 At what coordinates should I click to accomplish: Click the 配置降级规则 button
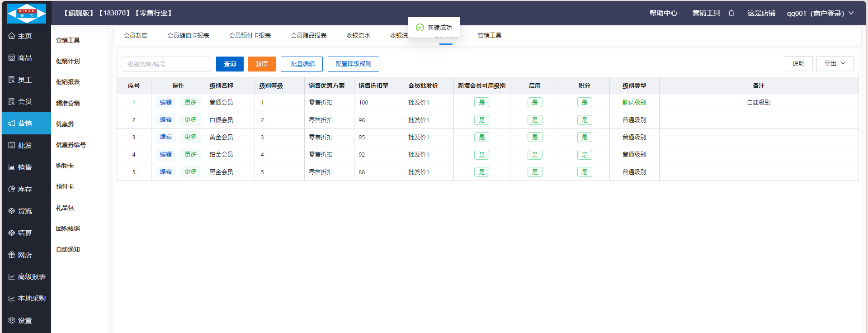353,64
